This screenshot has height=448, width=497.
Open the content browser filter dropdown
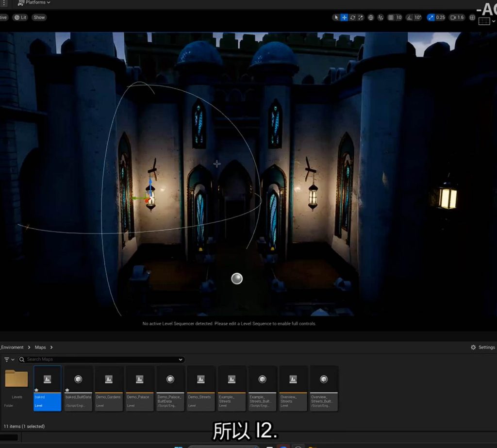point(9,360)
